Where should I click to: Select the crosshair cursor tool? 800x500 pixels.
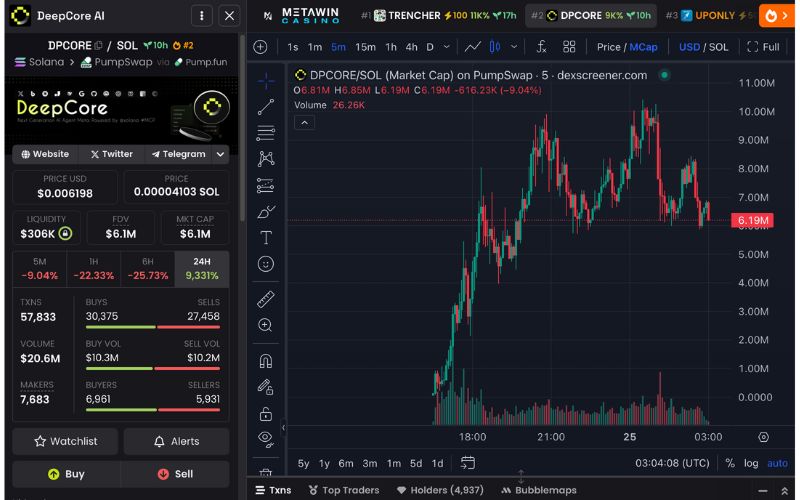(266, 81)
